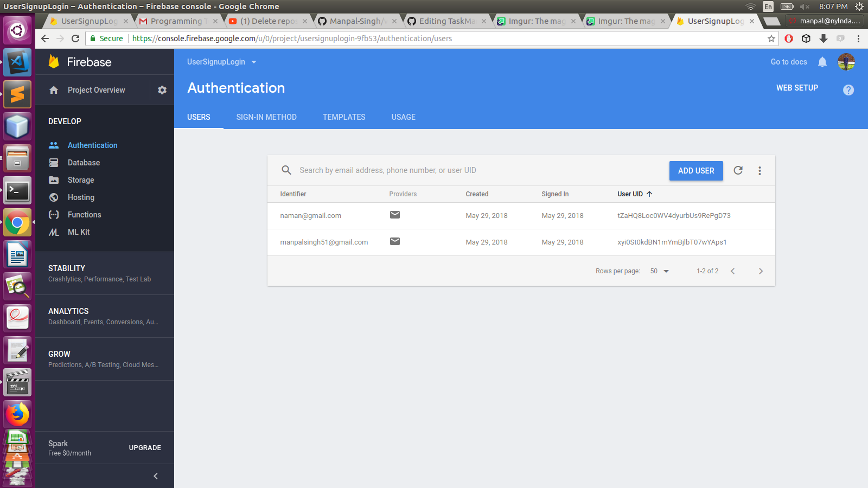Open the Go to docs link
This screenshot has width=868, height=488.
(789, 62)
